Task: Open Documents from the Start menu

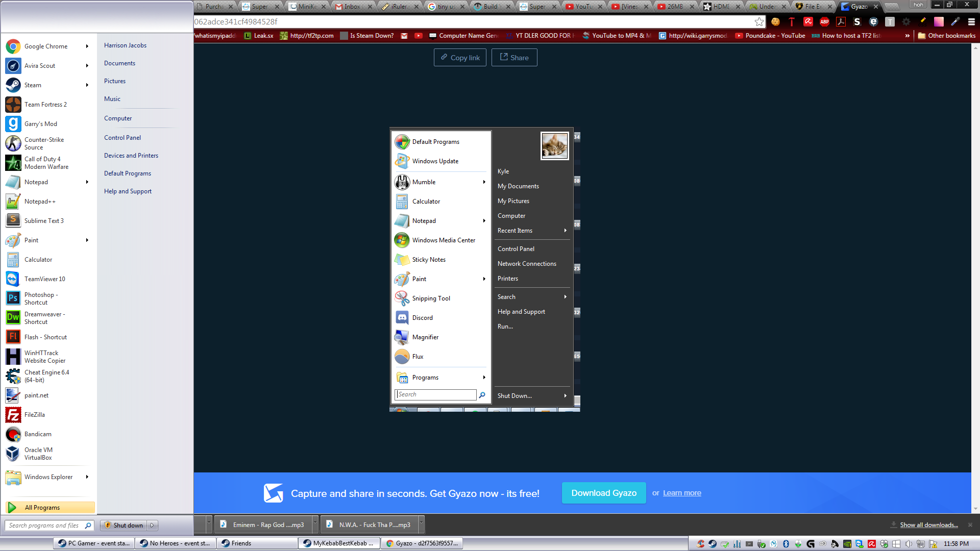Action: [x=119, y=63]
